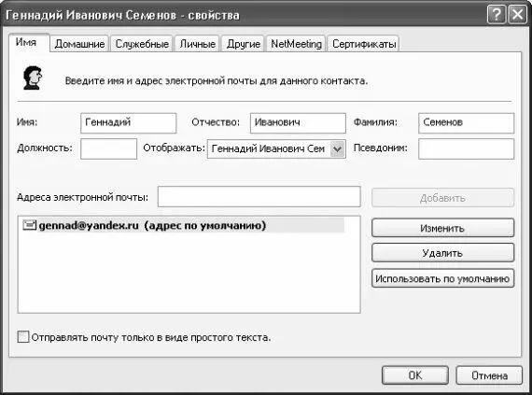Click the envelope icon beside gennad@yandex.ru
Viewport: 532px width, 395px height.
(x=29, y=225)
